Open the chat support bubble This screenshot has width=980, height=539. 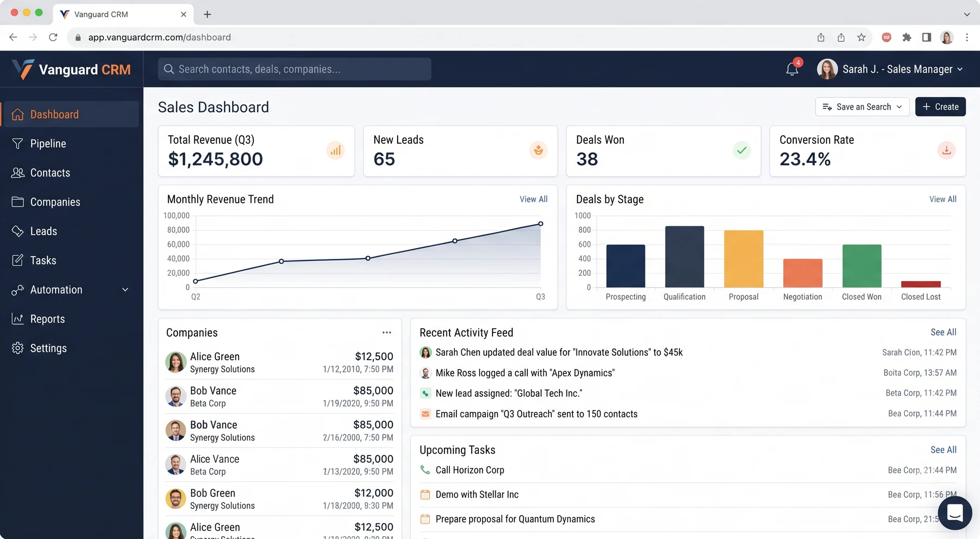[x=955, y=513]
